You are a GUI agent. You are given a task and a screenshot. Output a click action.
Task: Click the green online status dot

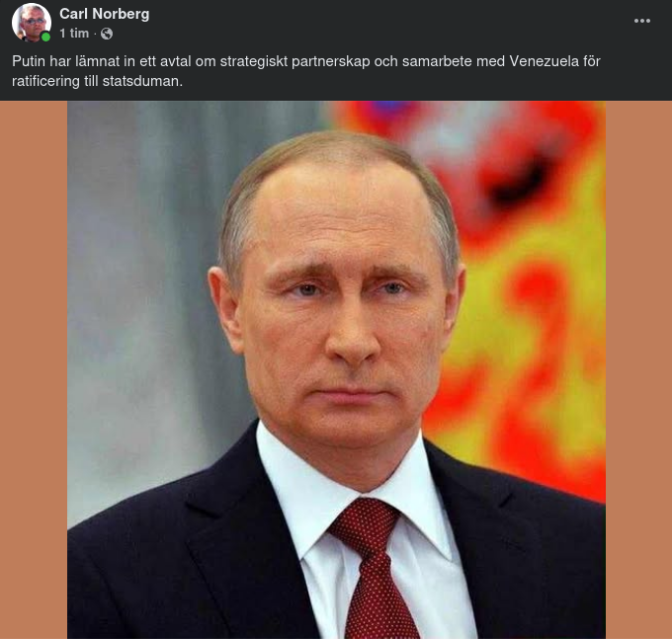point(45,38)
